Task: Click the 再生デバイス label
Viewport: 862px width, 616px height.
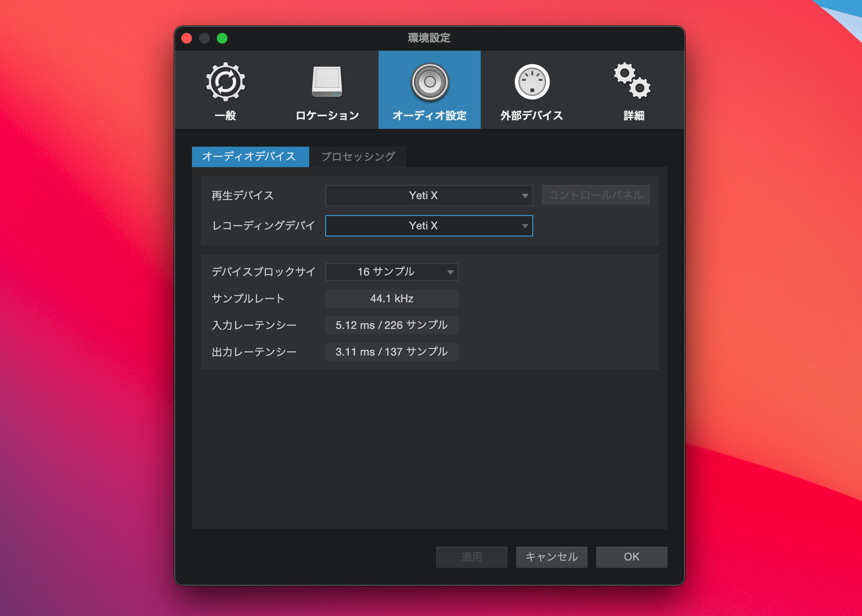Action: point(243,196)
